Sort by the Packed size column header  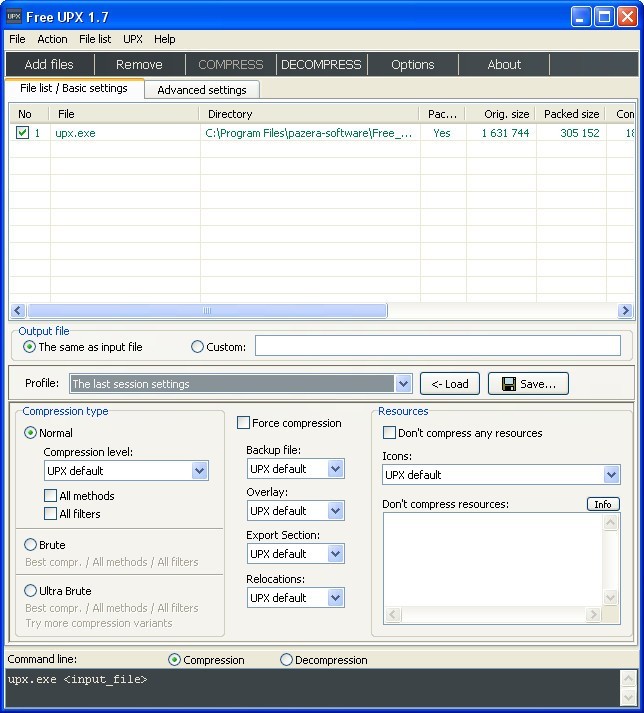[571, 114]
